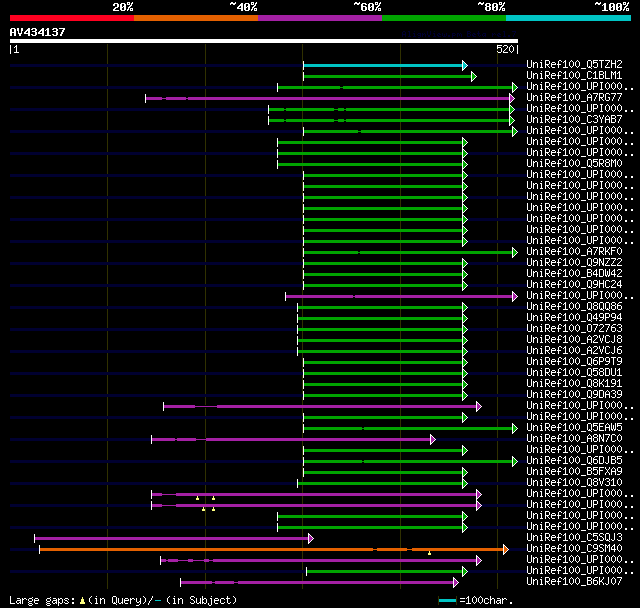Open the UniRef100_C1BLM1 hit label
This screenshot has height=608, width=640.
click(574, 75)
